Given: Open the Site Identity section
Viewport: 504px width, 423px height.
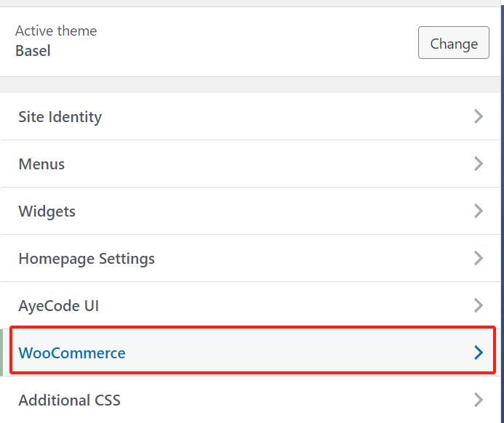Looking at the screenshot, I should 60,117.
